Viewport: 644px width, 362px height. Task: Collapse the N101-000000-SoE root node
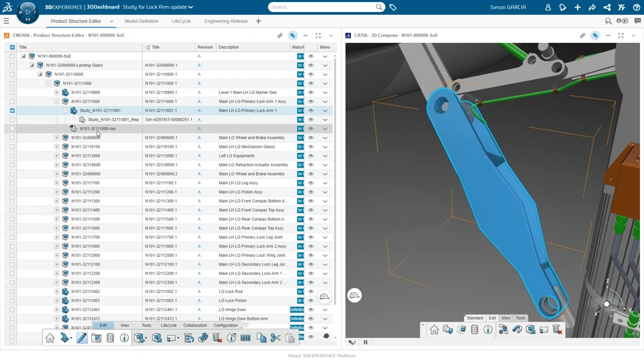click(x=23, y=56)
